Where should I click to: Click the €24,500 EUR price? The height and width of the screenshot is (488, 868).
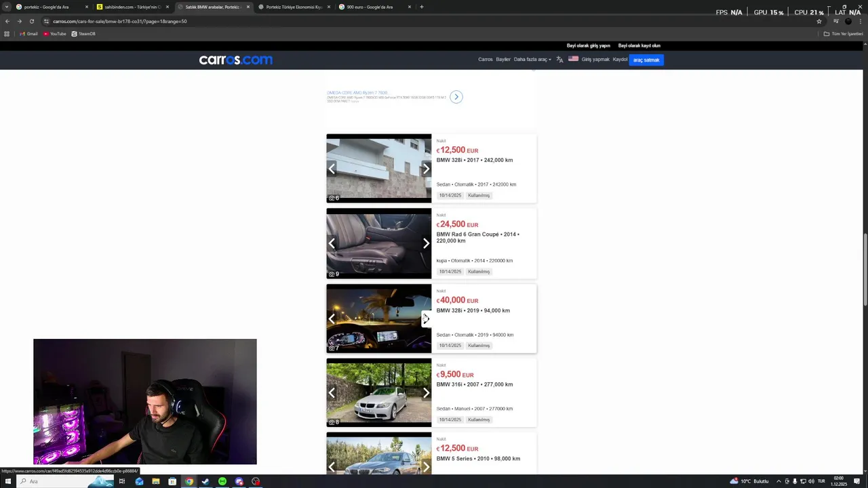[x=457, y=224]
